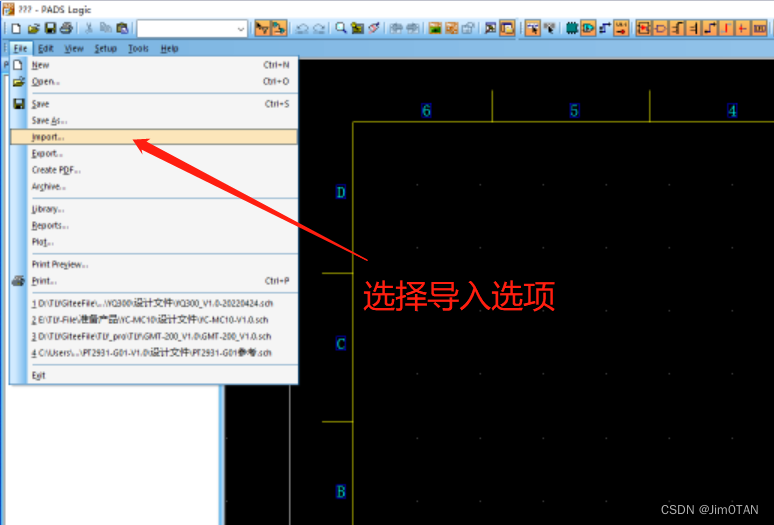
Task: Click the Print toolbar icon
Action: coord(66,29)
